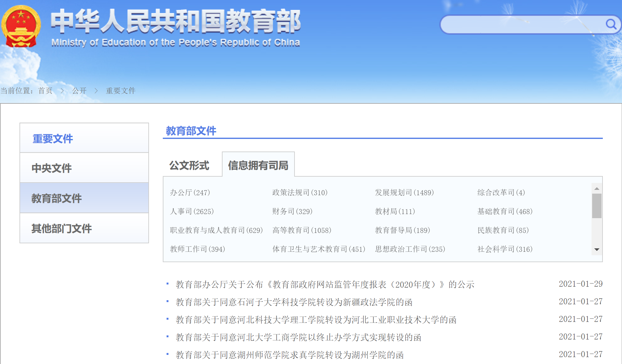Open the 湖州师范学院求真学院 document link
Screen dimensions: 622x364
point(289,355)
